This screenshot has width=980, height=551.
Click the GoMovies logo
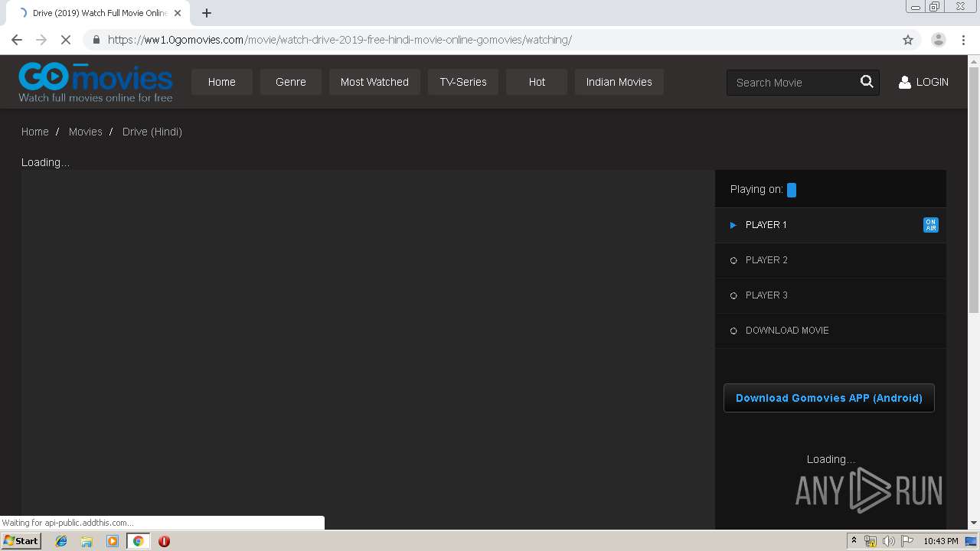pos(96,82)
